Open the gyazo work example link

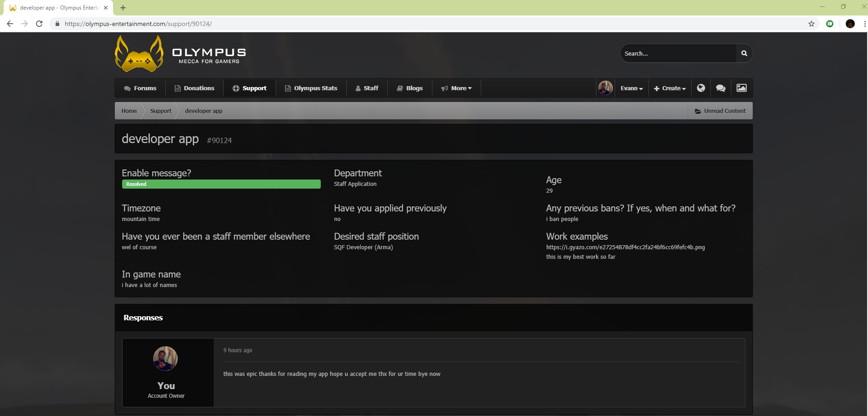click(x=626, y=247)
